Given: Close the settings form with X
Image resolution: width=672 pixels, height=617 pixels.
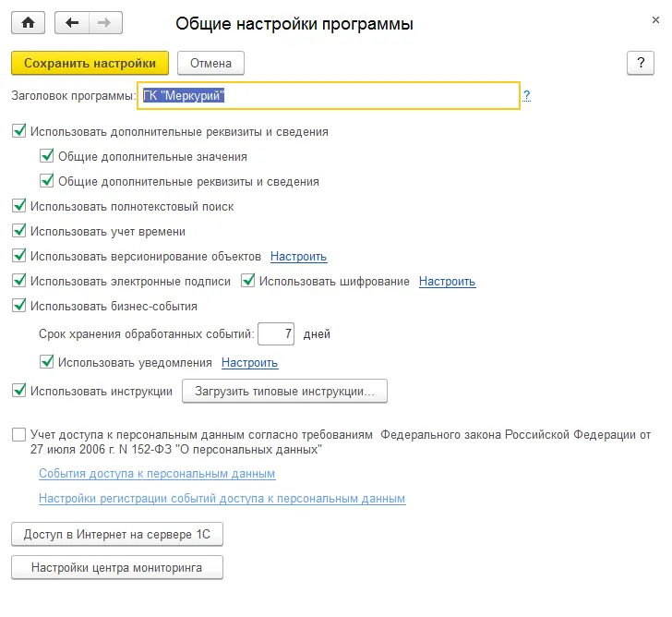Looking at the screenshot, I should (x=655, y=19).
